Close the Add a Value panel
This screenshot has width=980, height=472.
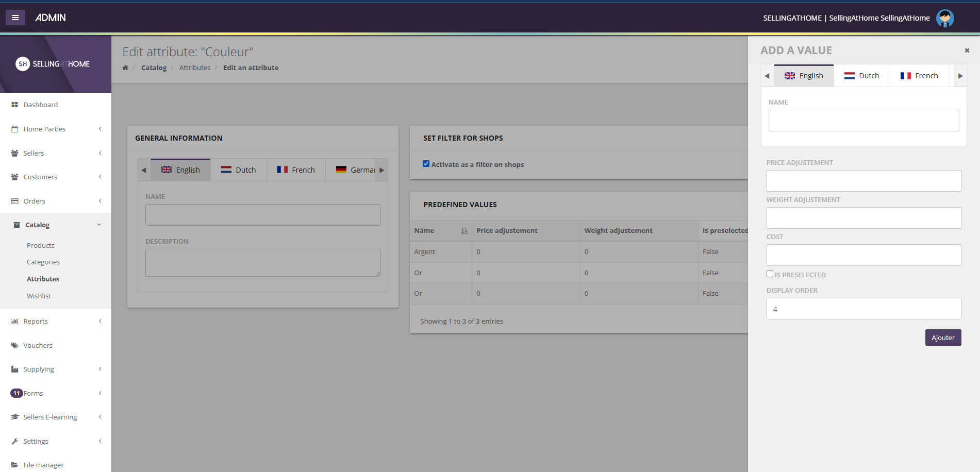click(x=967, y=50)
